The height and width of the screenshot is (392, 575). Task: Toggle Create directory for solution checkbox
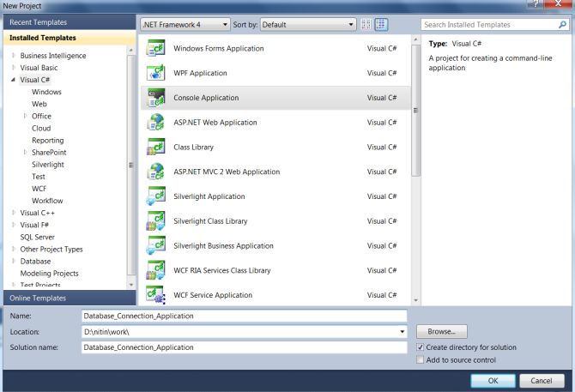pos(421,347)
